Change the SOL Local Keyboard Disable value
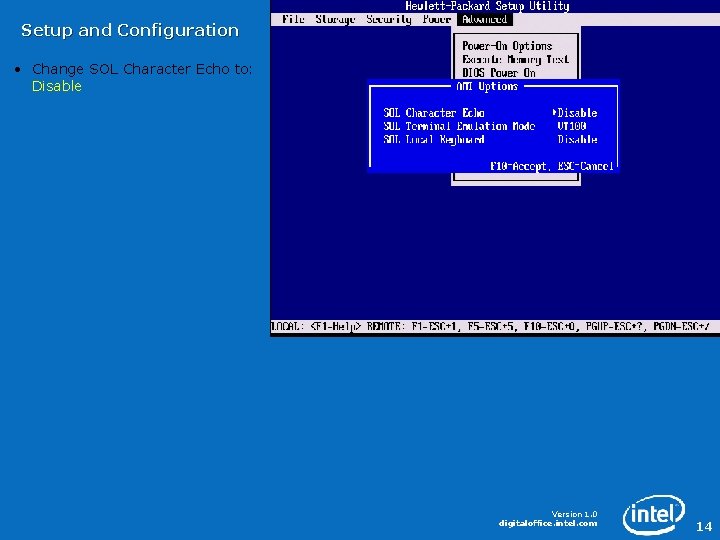This screenshot has width=720, height=540. (x=577, y=139)
